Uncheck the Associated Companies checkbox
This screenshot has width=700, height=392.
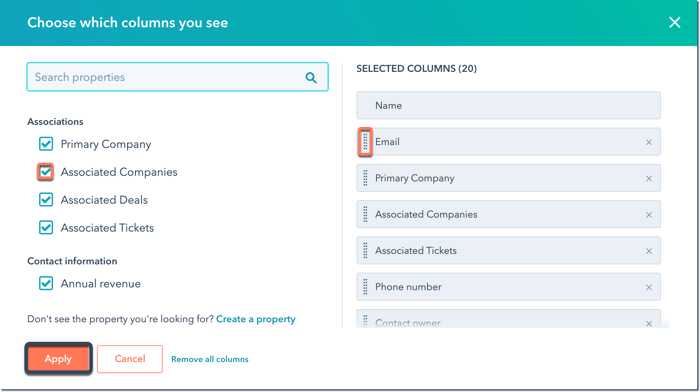(46, 172)
